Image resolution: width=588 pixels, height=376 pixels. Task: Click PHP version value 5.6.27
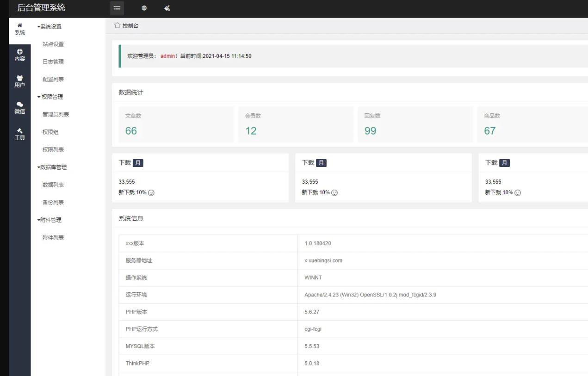point(312,312)
